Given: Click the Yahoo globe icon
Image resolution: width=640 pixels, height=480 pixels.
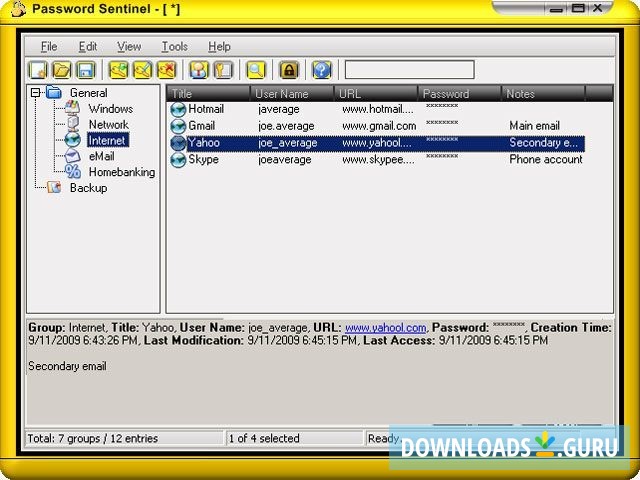Looking at the screenshot, I should tap(178, 143).
